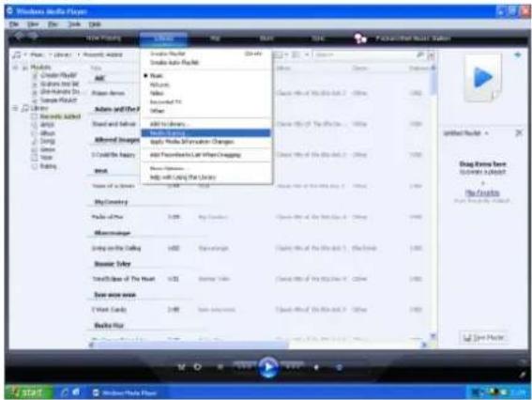Collapse the Playlists tree node
The image size is (532, 400).
point(15,68)
